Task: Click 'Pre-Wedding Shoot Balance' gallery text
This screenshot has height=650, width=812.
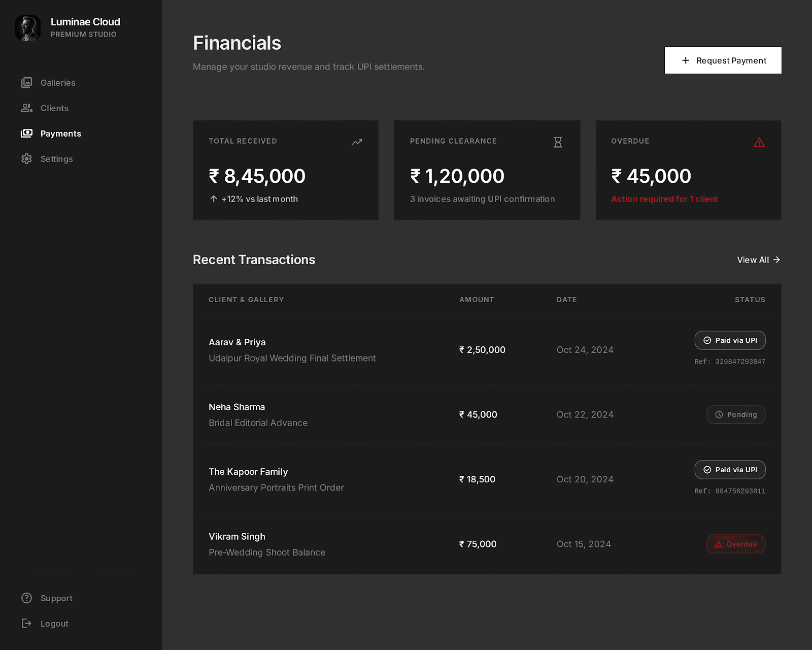Action: [x=267, y=552]
